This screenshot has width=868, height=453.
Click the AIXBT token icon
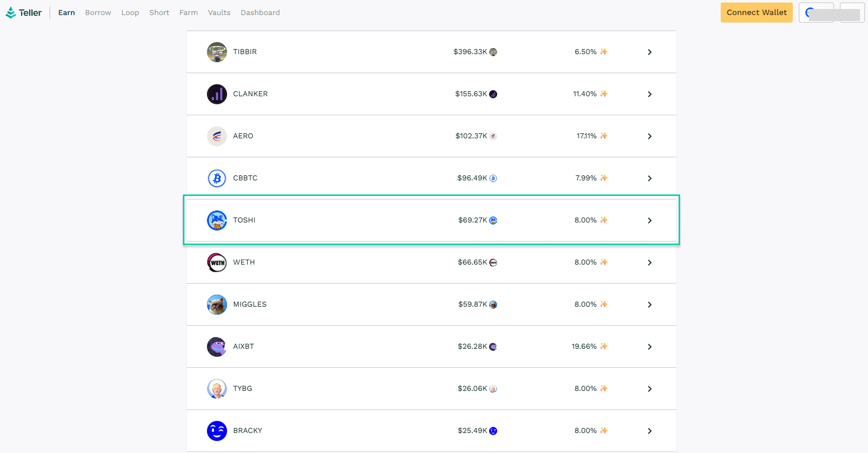click(x=216, y=347)
